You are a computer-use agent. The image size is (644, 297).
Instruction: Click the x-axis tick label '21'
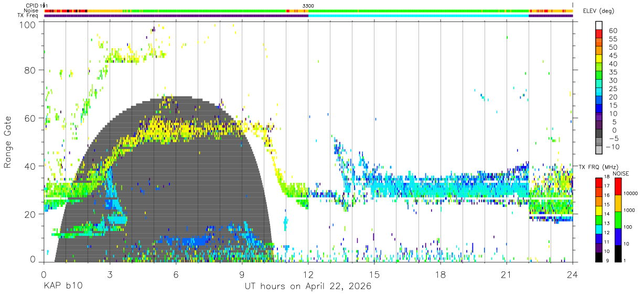click(x=507, y=274)
